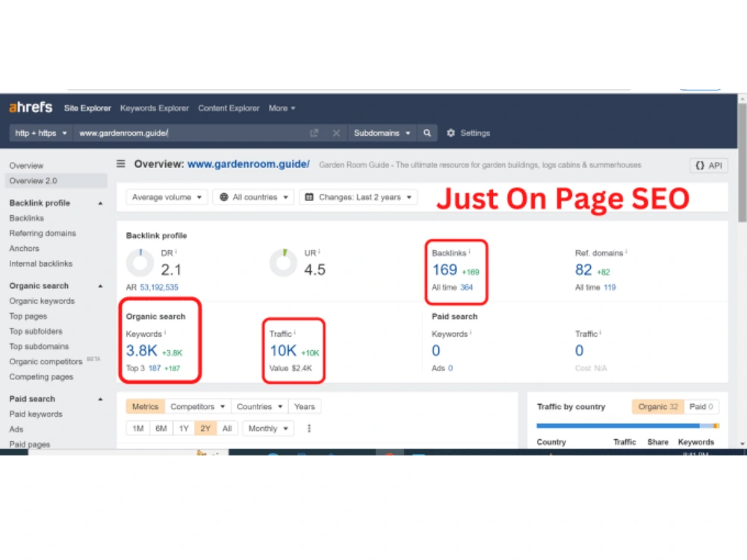Expand the More menu

[x=282, y=108]
